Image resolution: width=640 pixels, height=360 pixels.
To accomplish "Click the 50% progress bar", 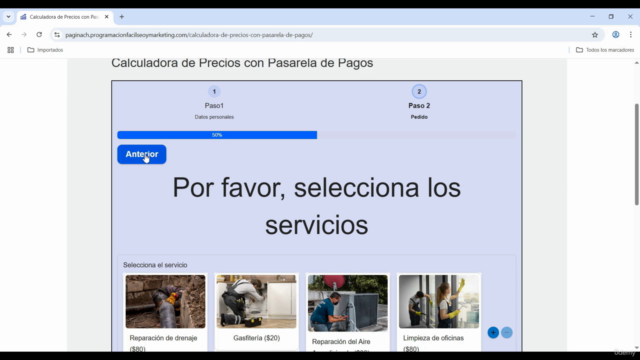I will 217,135.
